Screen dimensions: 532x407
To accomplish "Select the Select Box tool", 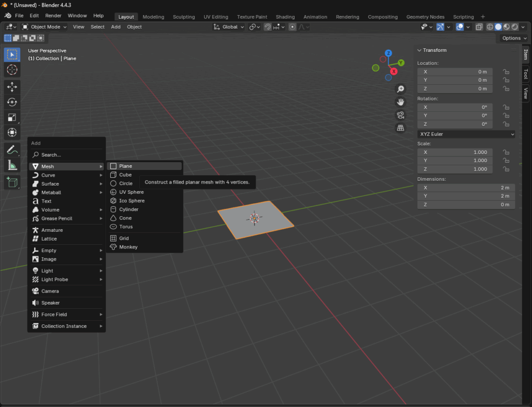I will (12, 55).
